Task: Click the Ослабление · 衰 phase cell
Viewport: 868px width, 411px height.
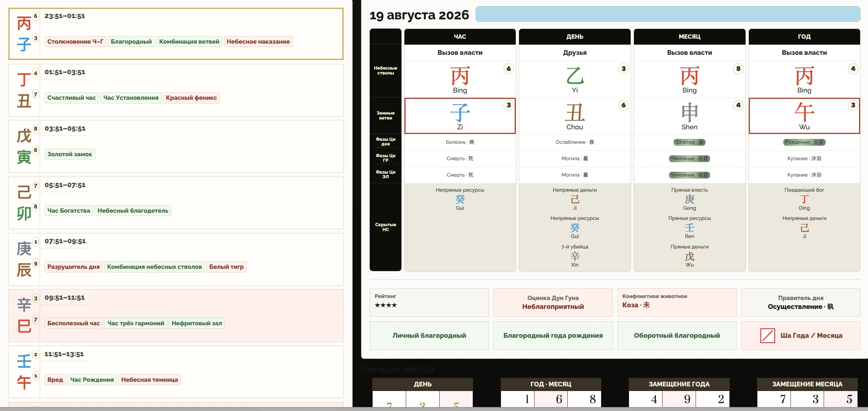Action: (x=575, y=142)
